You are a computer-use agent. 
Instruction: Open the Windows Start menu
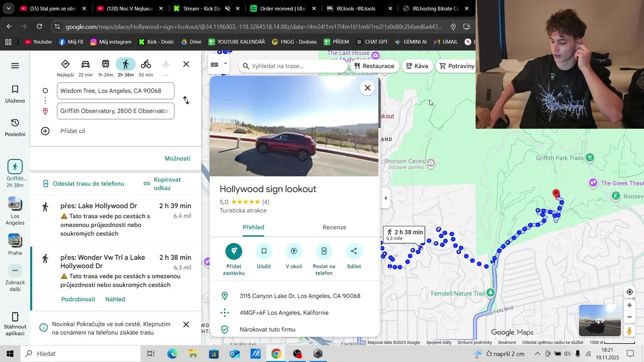pyautogui.click(x=10, y=353)
